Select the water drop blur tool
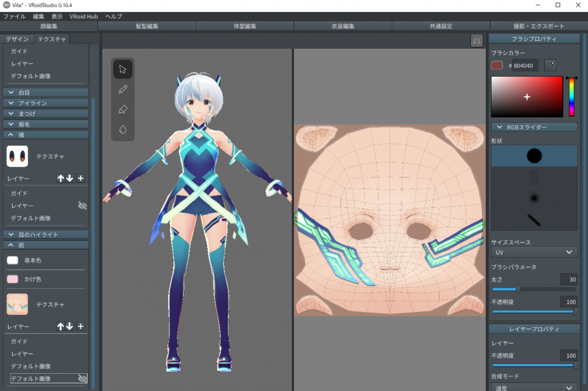 coord(122,129)
